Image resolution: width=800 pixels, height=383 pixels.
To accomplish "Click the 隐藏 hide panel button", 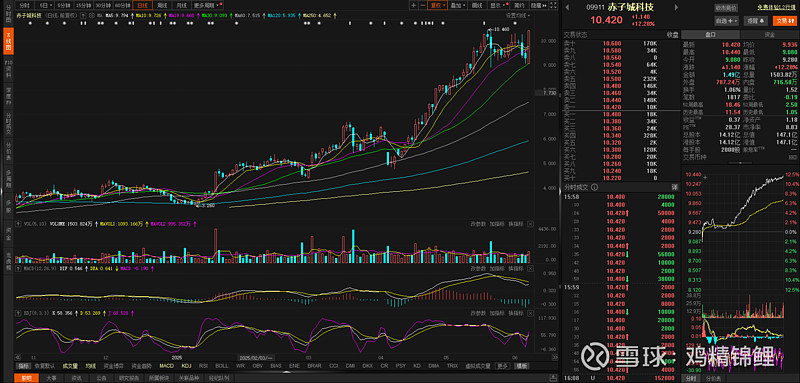I will 538,5.
